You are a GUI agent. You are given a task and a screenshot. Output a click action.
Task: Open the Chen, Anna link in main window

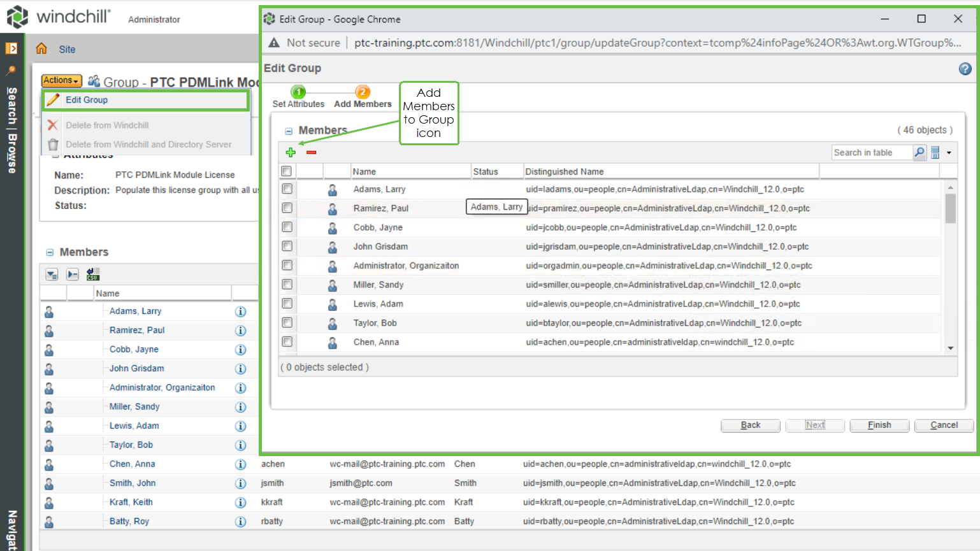(132, 464)
